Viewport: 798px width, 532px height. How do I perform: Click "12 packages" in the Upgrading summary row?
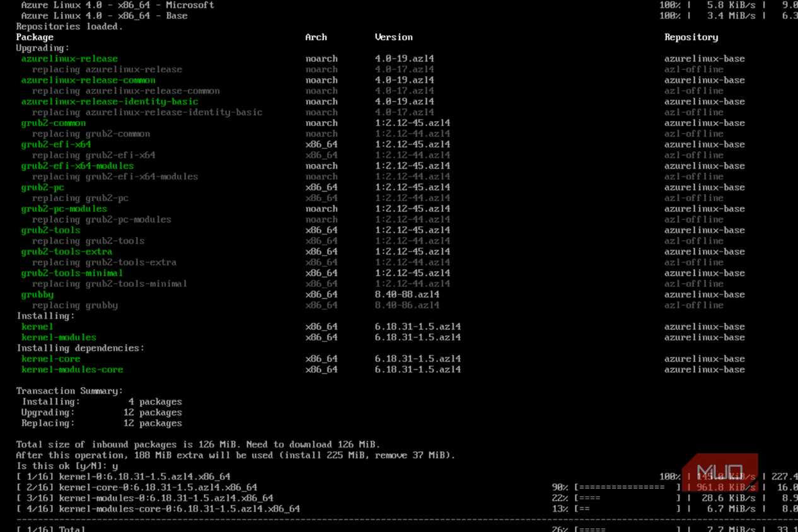[153, 412]
